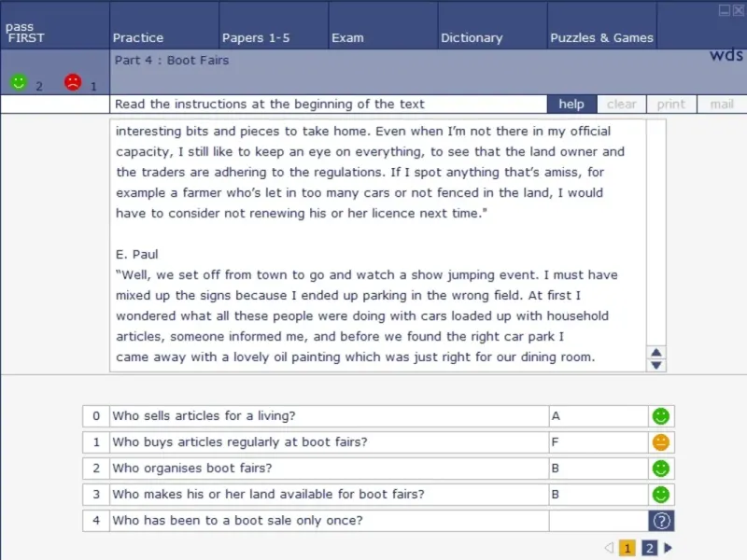747x560 pixels.
Task: Click question mark icon for question 4
Action: pos(661,521)
